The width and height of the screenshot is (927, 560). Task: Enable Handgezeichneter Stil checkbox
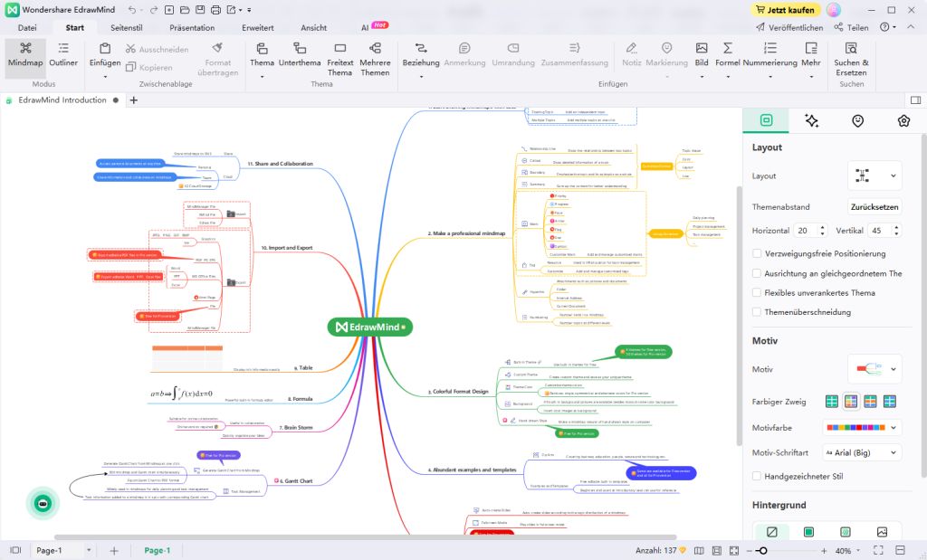coord(758,475)
